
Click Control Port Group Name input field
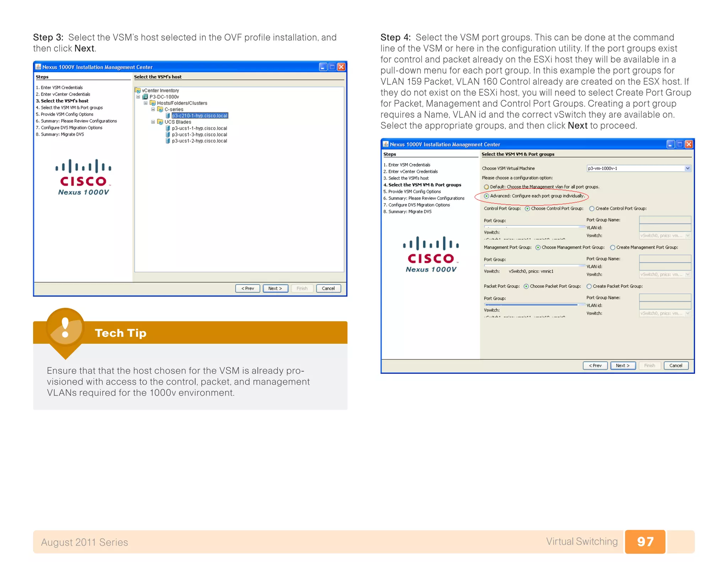[x=665, y=220]
